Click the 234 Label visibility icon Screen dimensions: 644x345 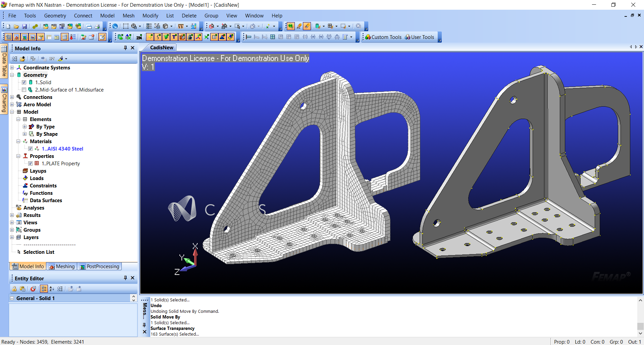[x=139, y=37]
